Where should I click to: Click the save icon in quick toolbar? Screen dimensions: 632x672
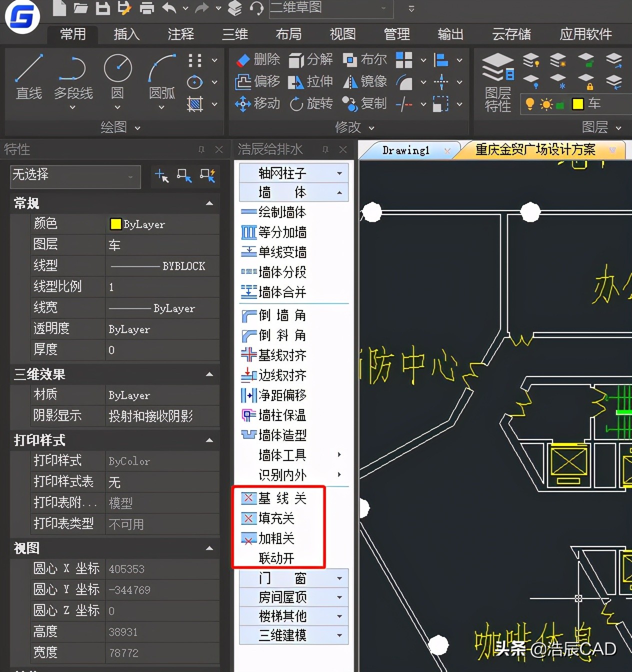coord(103,8)
